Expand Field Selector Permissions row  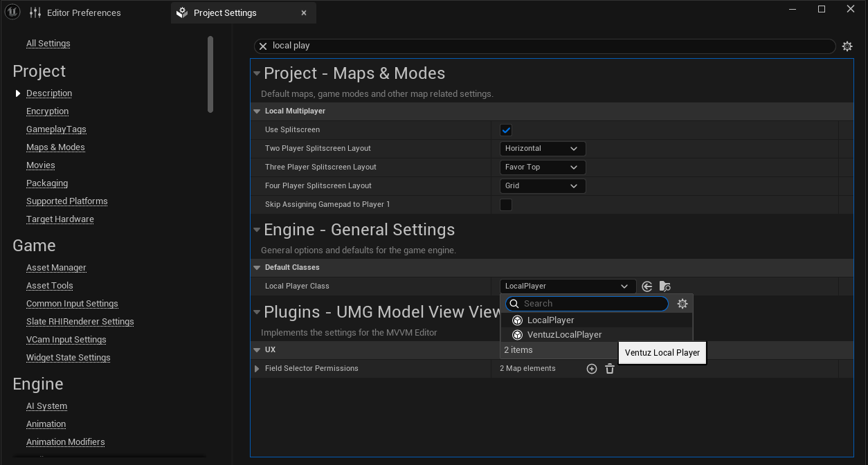pyautogui.click(x=257, y=369)
